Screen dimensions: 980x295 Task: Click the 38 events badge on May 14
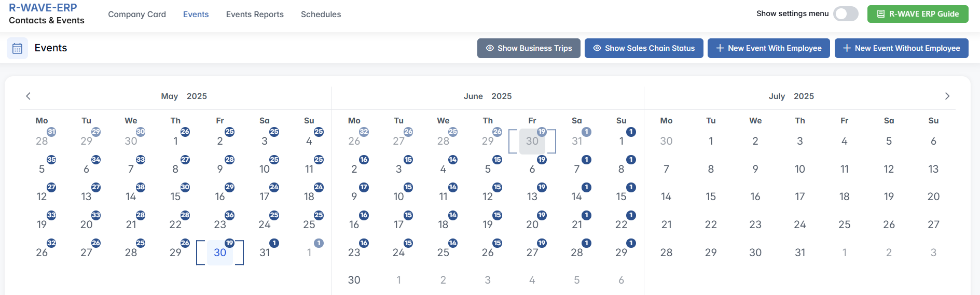click(x=141, y=187)
